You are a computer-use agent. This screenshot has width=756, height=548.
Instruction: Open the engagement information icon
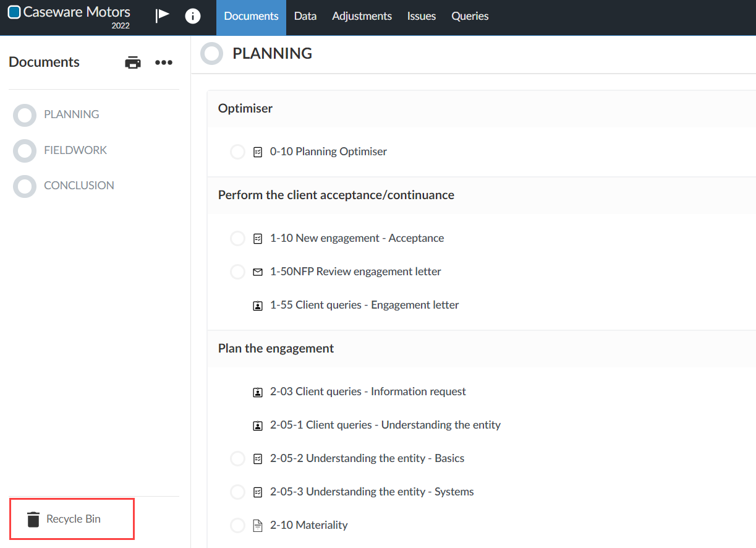point(193,16)
